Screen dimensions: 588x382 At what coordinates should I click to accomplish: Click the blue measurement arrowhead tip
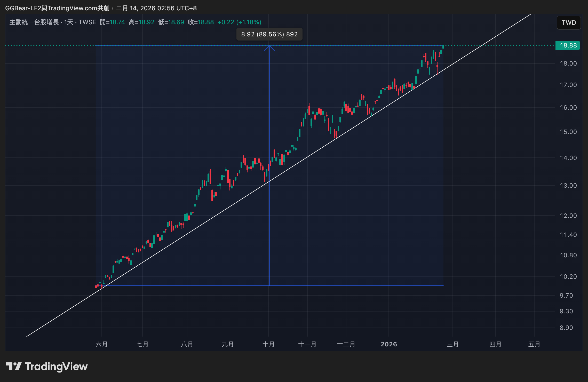[x=269, y=46]
